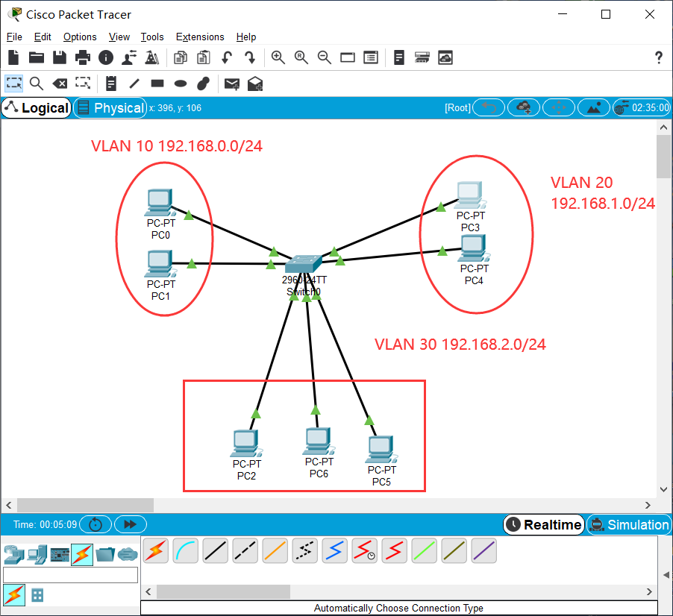Draw a freeform shape

pos(204,84)
